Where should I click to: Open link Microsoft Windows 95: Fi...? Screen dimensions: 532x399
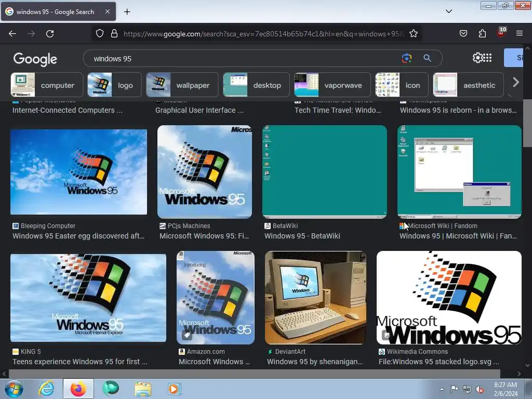pyautogui.click(x=204, y=236)
